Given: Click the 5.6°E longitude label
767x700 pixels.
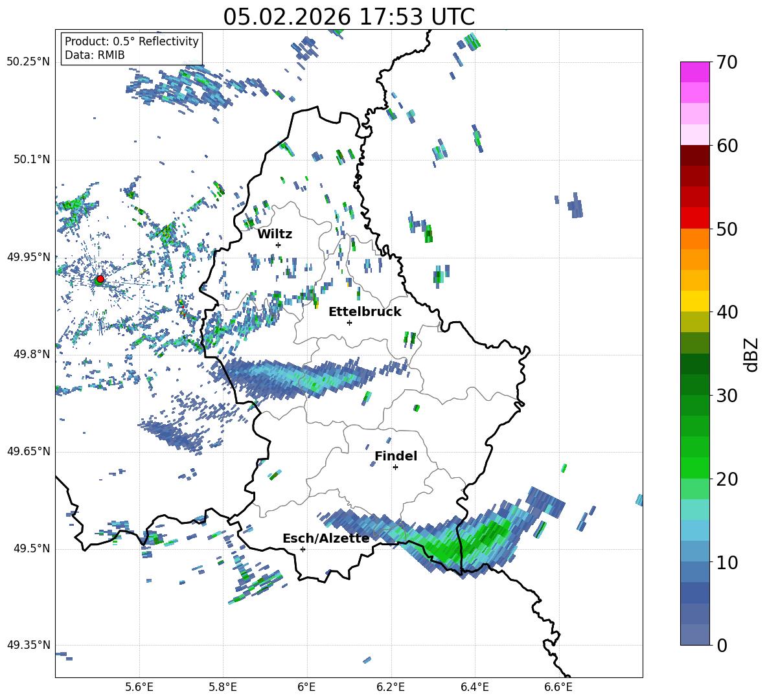Looking at the screenshot, I should (139, 687).
